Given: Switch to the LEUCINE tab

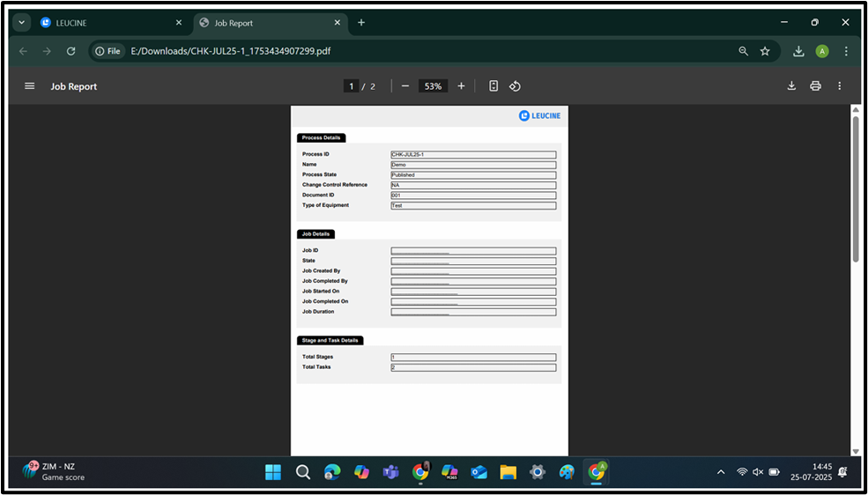Looking at the screenshot, I should click(x=106, y=23).
